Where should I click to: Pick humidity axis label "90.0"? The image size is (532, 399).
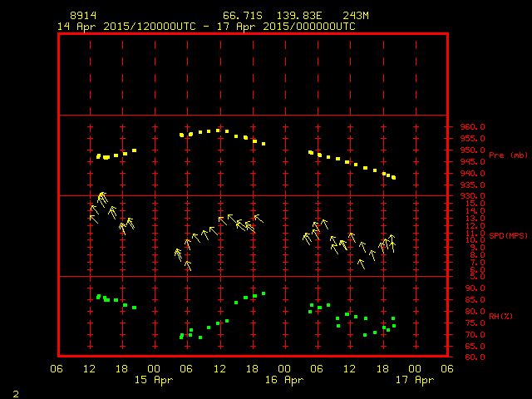coord(475,288)
